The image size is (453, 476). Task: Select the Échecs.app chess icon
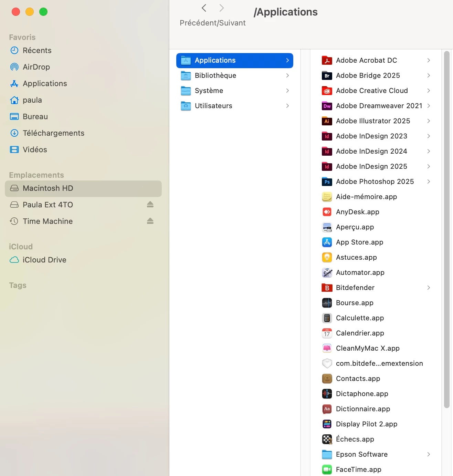coord(327,439)
